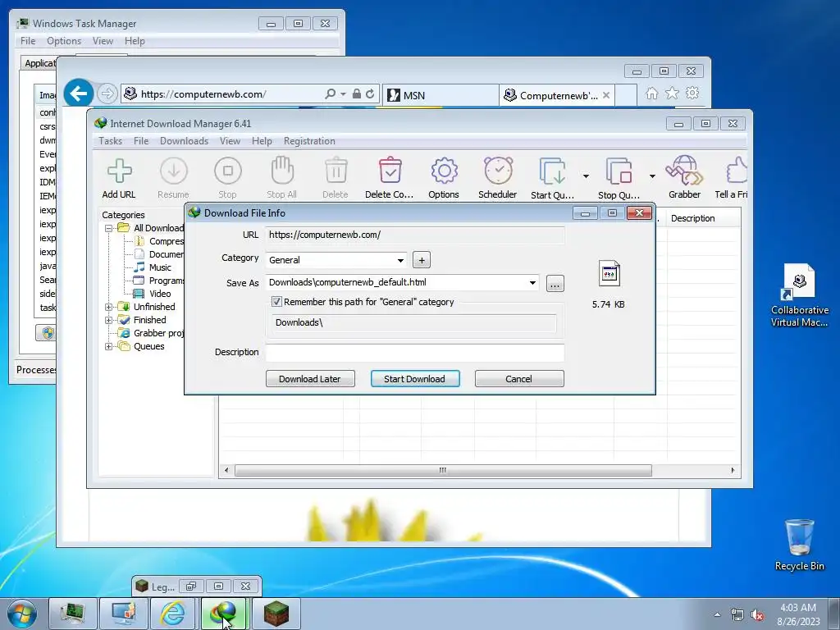Viewport: 840px width, 630px height.
Task: Open the IDM Downloads menu
Action: [x=184, y=141]
